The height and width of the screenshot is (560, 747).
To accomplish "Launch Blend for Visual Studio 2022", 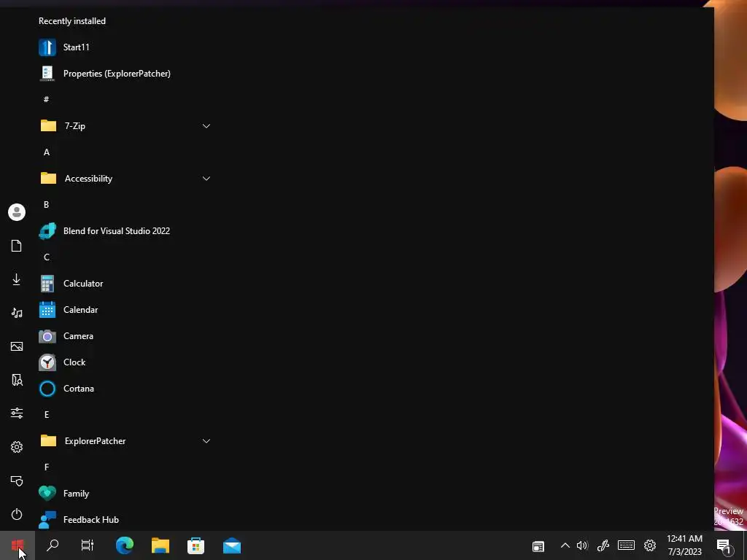I will coord(125,231).
